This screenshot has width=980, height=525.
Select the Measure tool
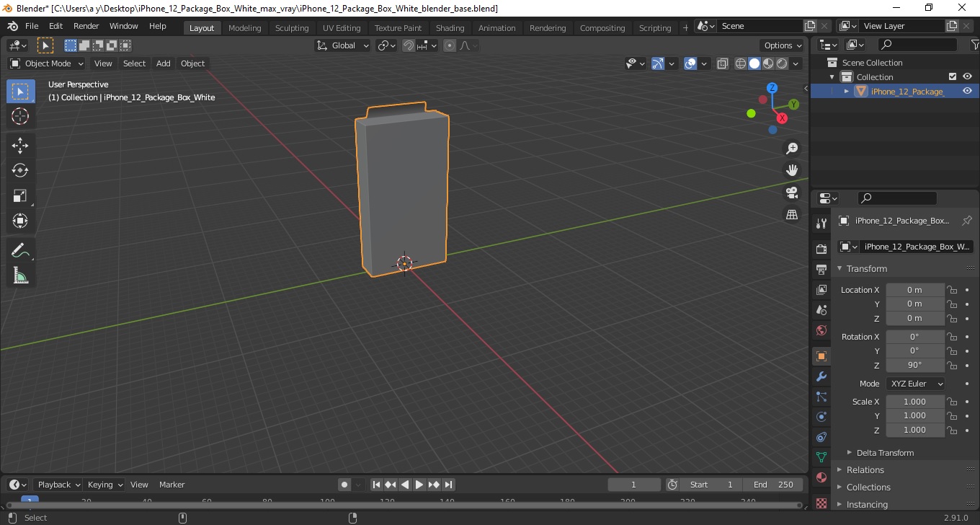click(20, 275)
